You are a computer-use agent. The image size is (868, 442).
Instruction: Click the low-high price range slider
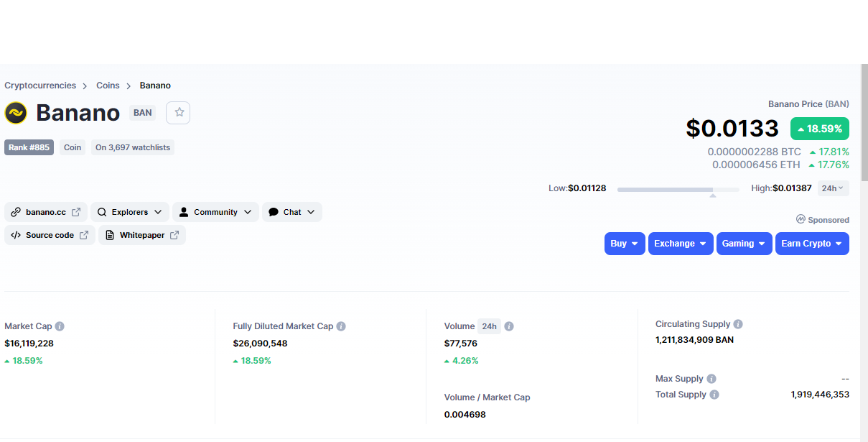678,190
